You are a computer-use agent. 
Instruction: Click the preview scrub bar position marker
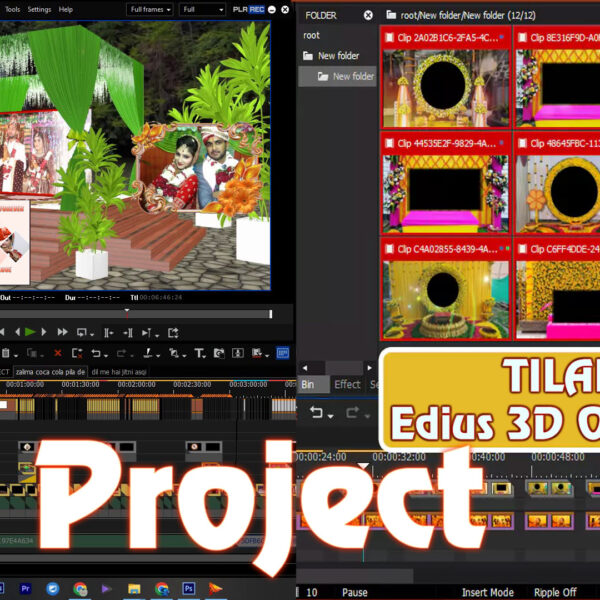(x=127, y=313)
